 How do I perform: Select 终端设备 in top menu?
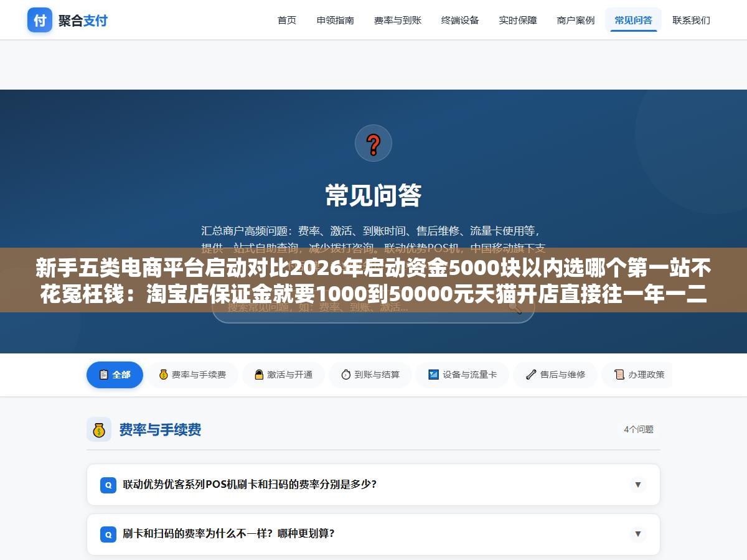[460, 20]
